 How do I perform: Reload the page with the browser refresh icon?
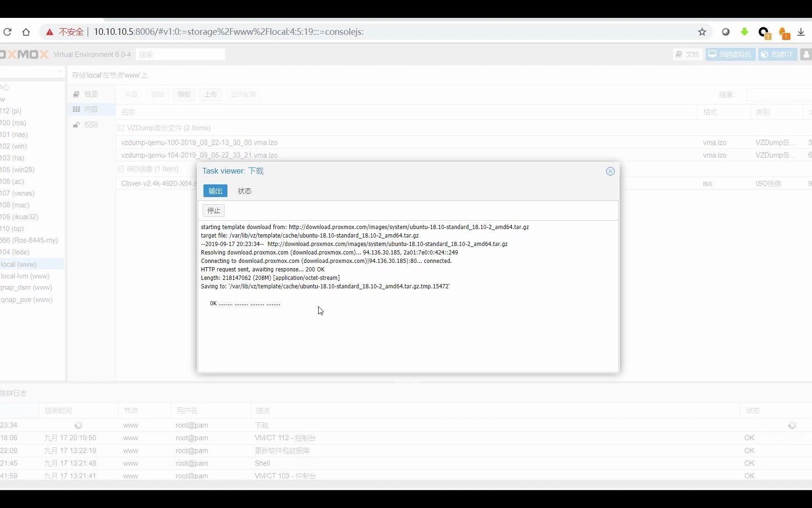click(x=7, y=32)
